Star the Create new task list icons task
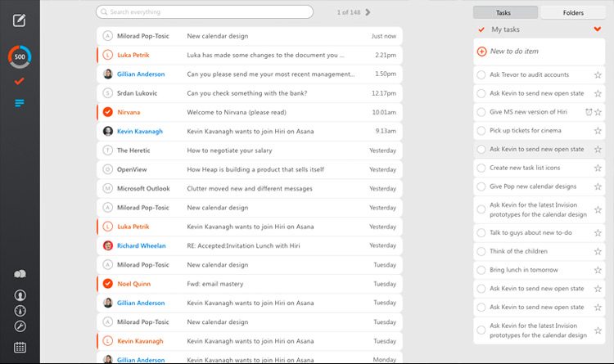The height and width of the screenshot is (364, 614). pyautogui.click(x=598, y=168)
